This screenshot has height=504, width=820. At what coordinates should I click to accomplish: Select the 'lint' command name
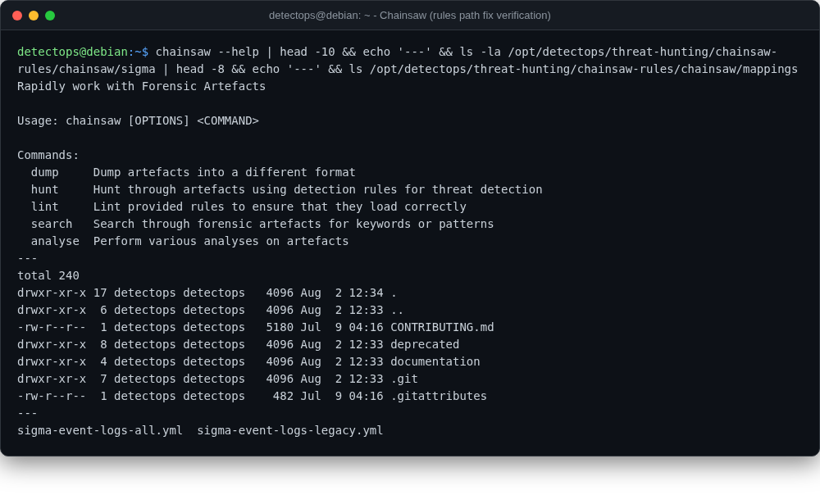coord(44,207)
